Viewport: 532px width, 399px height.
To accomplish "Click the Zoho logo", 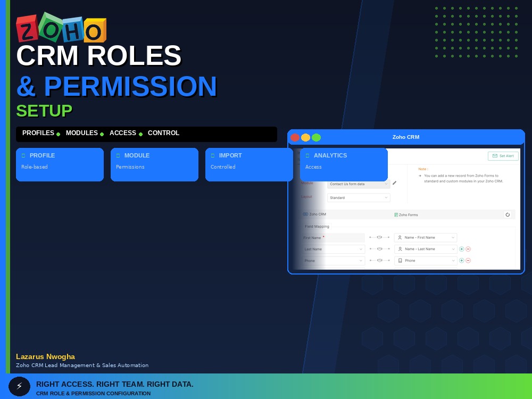I will click(x=61, y=28).
